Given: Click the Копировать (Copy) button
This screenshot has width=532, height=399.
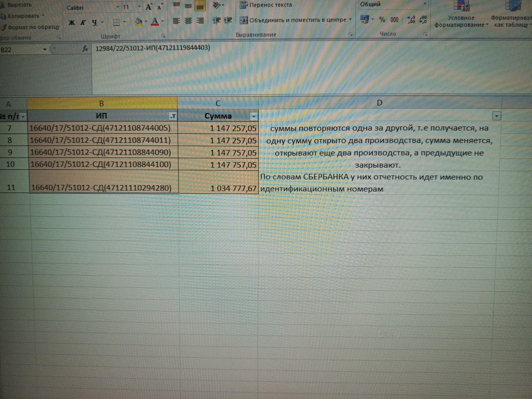Looking at the screenshot, I should tap(20, 16).
